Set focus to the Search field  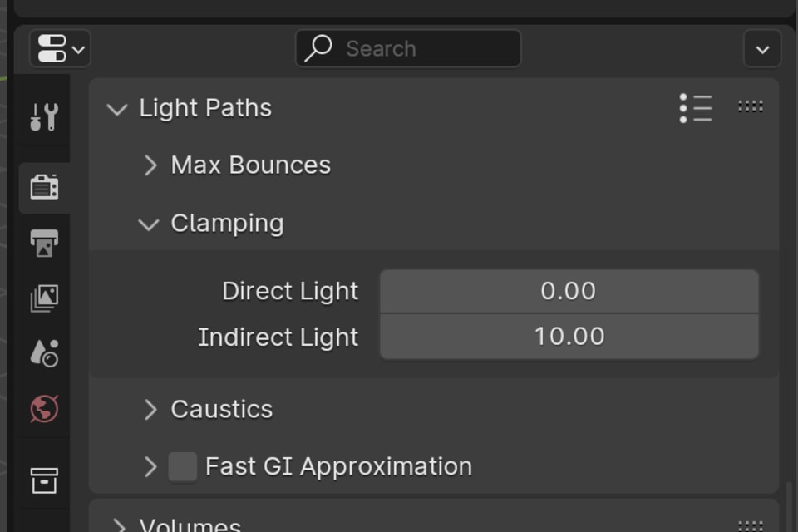(407, 48)
